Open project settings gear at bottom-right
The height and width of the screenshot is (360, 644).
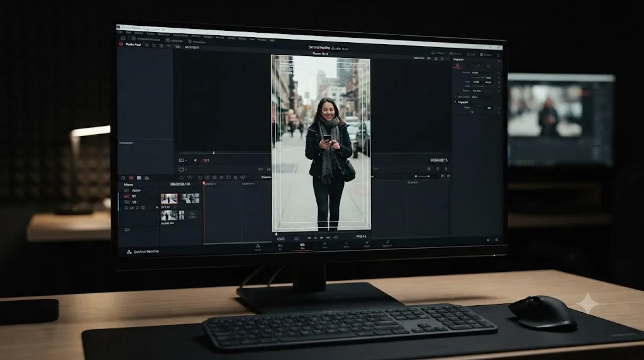[497, 240]
